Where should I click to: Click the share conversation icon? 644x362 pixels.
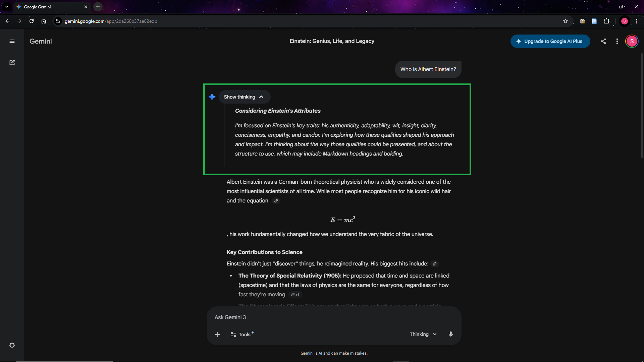[603, 41]
